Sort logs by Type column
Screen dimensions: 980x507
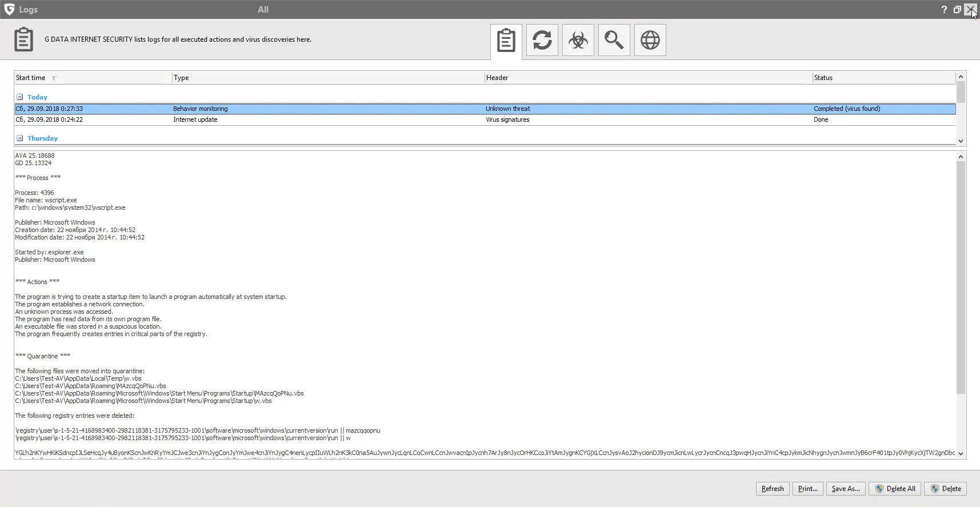(x=329, y=78)
